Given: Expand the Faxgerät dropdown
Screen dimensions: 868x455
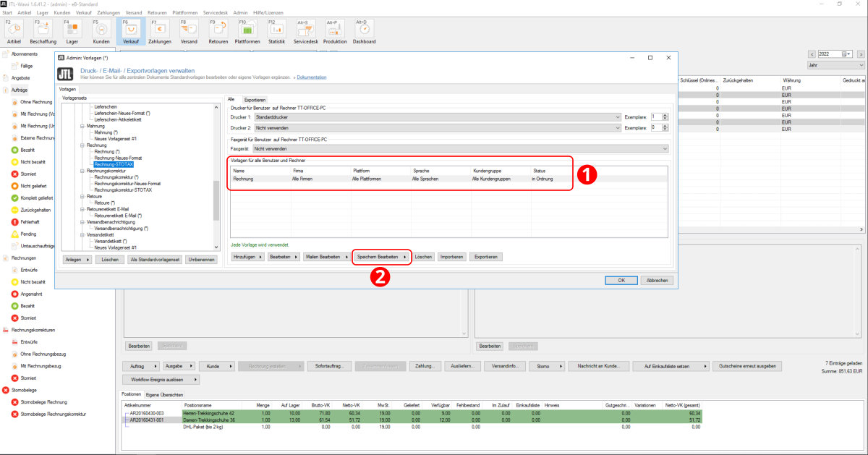Looking at the screenshot, I should point(460,148).
